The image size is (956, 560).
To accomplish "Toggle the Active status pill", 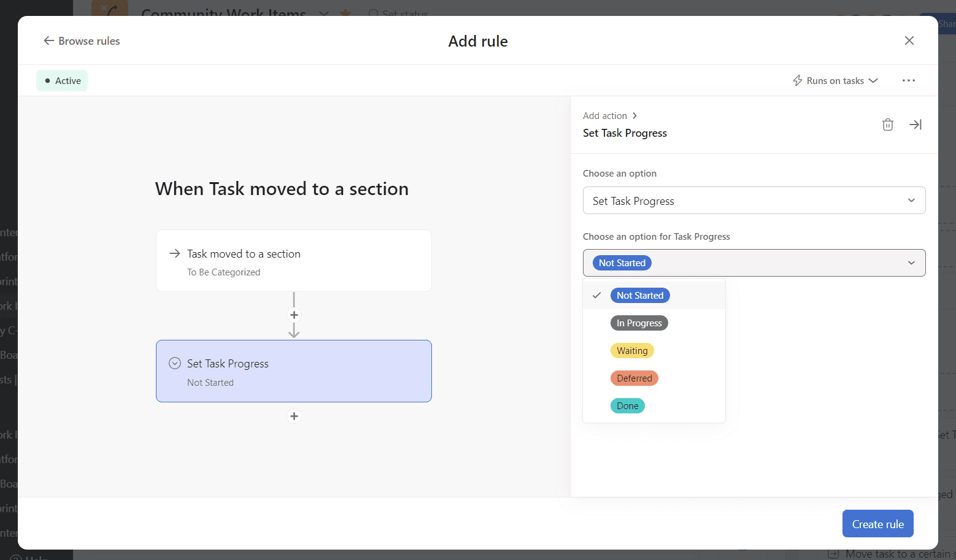I will [x=62, y=80].
